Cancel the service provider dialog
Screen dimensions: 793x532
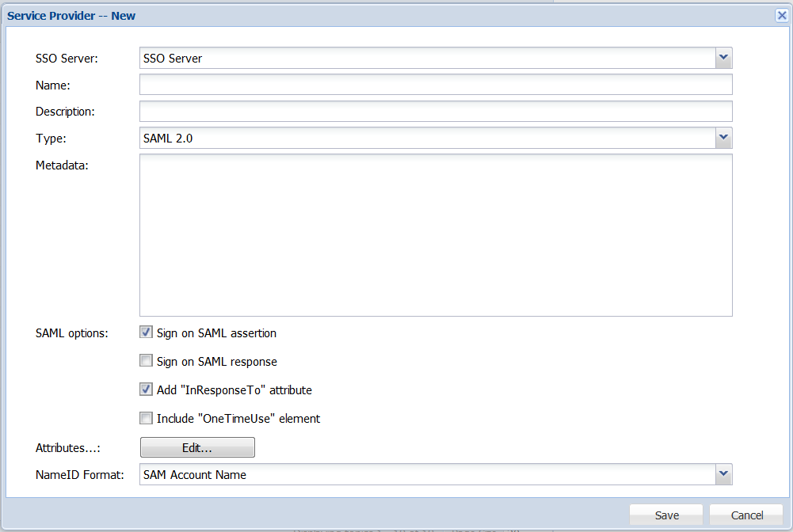746,515
